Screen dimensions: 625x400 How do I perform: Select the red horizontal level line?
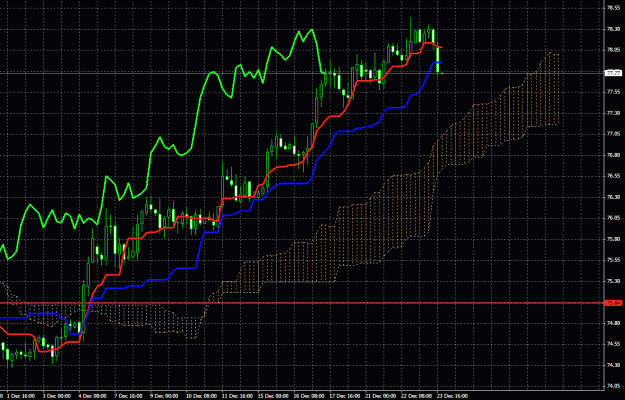tap(302, 303)
